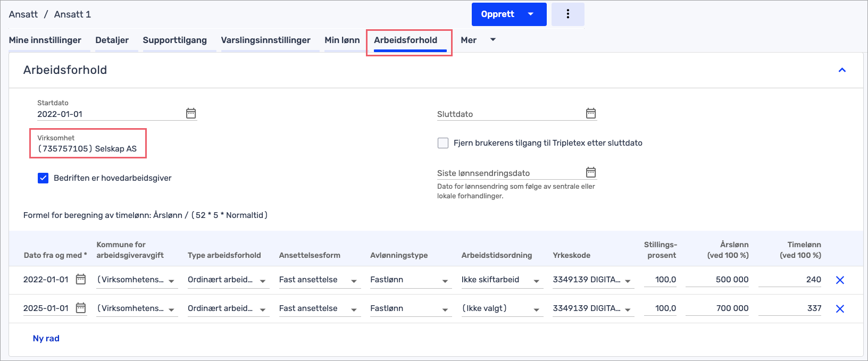
Task: Switch to the Detaljer tab
Action: point(112,40)
